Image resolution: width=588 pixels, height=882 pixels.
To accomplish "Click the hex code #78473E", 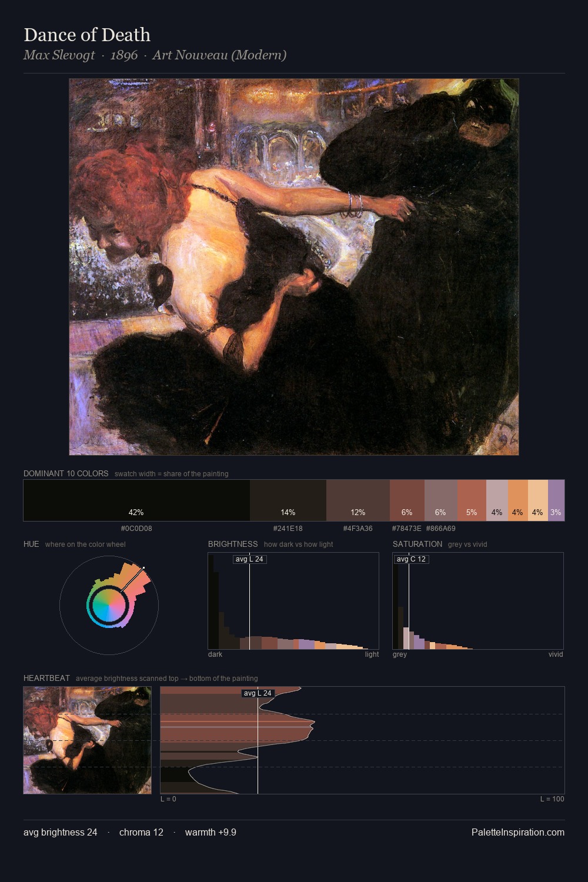I will click(x=406, y=529).
